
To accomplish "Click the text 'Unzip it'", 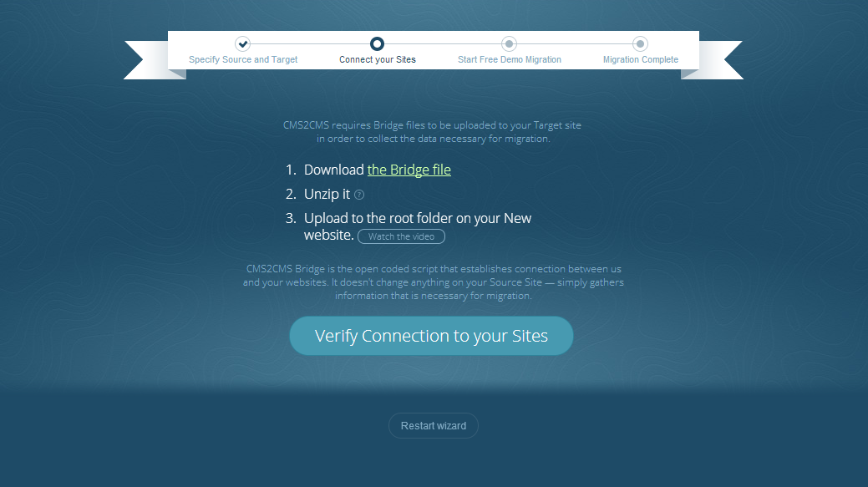I will pyautogui.click(x=327, y=195).
